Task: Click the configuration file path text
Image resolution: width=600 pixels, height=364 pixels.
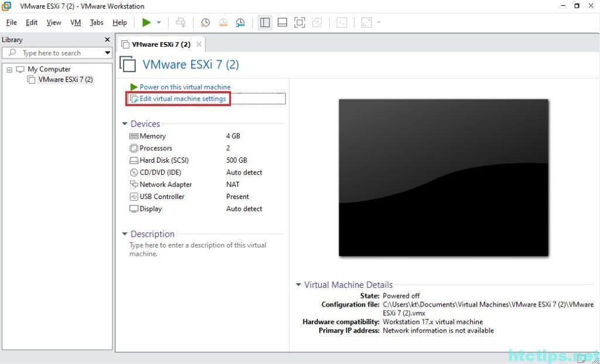Action: (488, 308)
